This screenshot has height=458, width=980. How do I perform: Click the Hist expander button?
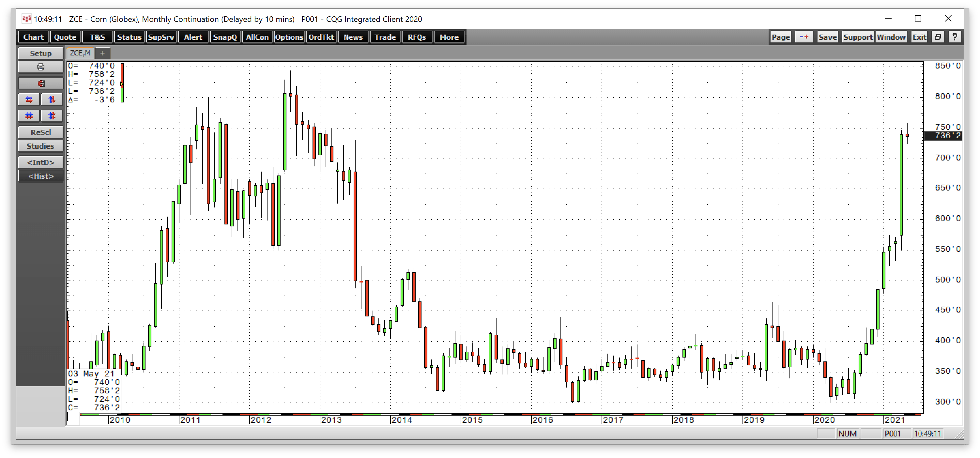40,176
